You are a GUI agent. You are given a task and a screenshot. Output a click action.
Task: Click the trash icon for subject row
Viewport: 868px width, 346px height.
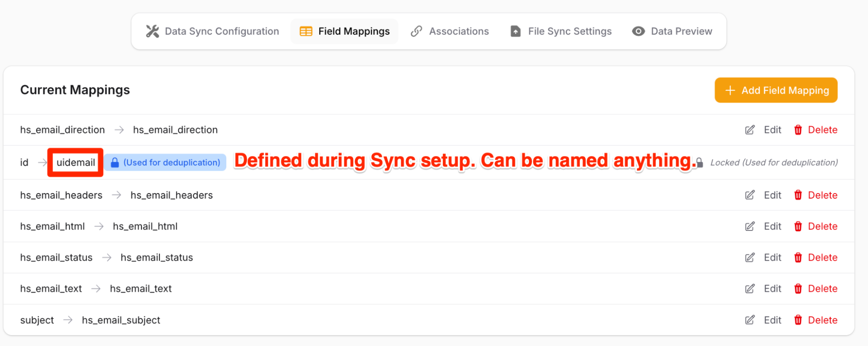(798, 320)
